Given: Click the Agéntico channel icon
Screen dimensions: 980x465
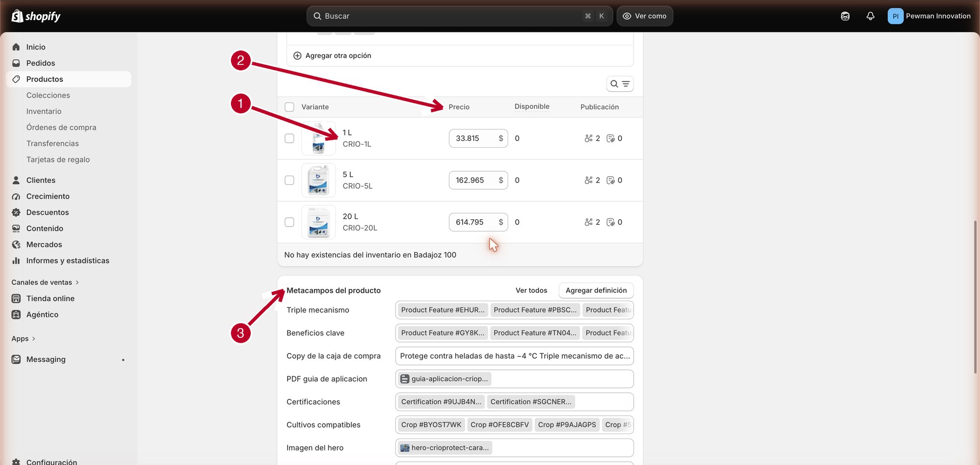Looking at the screenshot, I should 16,314.
